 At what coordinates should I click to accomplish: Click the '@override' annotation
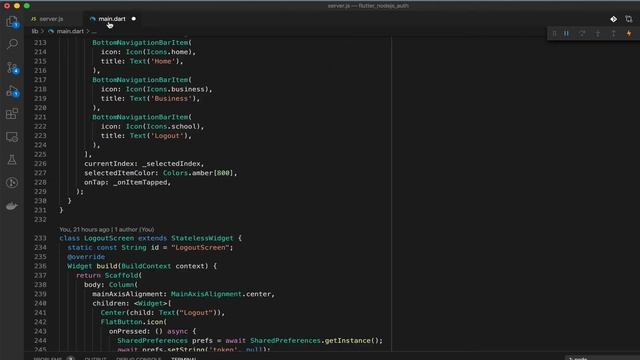(86, 257)
